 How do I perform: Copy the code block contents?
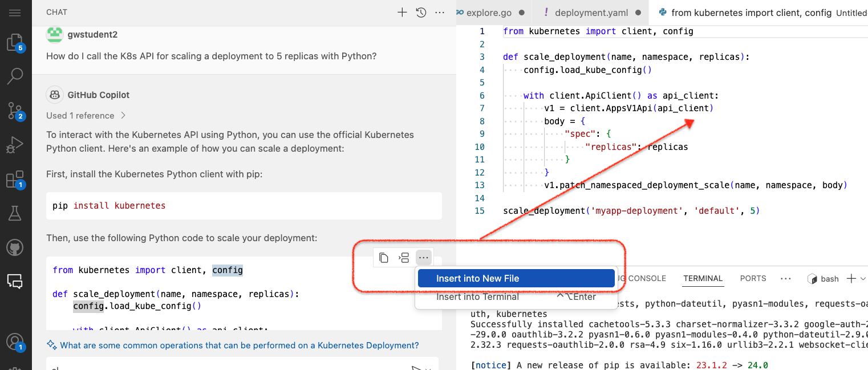(384, 258)
